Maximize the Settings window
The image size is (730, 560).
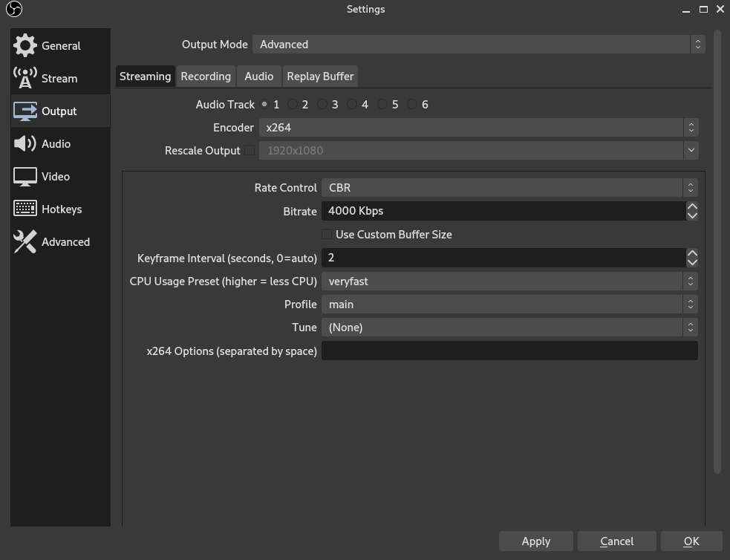click(703, 10)
